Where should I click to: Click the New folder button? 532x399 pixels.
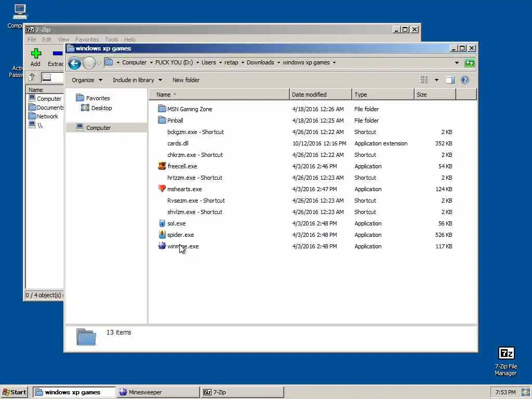coord(186,80)
